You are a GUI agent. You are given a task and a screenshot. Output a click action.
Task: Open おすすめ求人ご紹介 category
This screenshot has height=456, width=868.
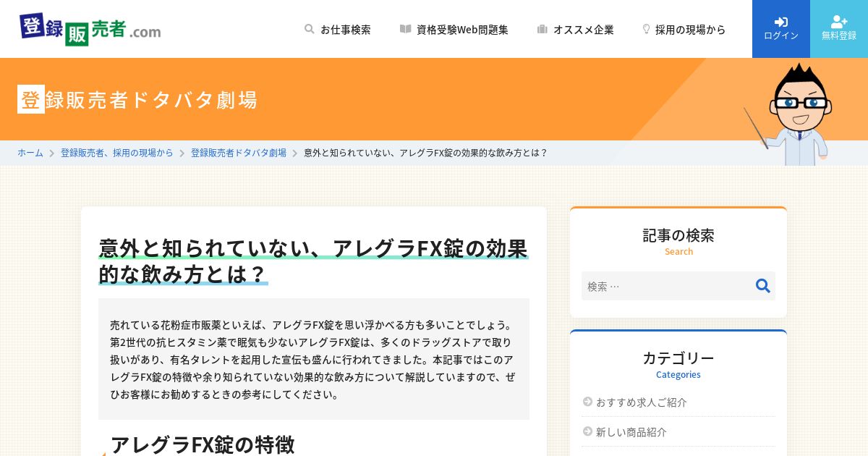pyautogui.click(x=642, y=402)
